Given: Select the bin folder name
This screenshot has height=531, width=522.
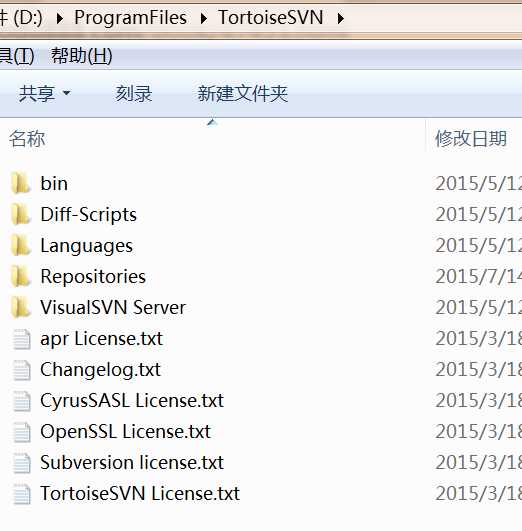Looking at the screenshot, I should coord(54,184).
